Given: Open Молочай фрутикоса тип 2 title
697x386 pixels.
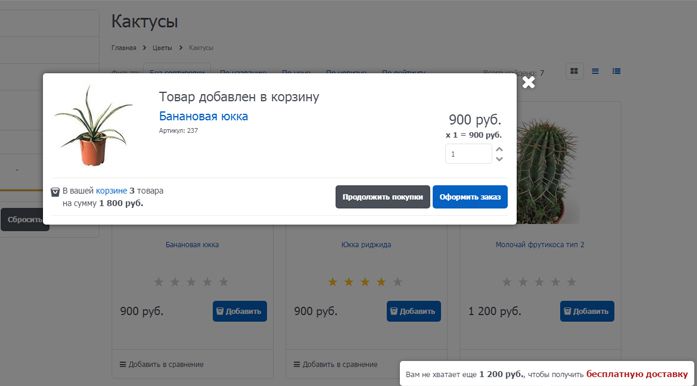Looking at the screenshot, I should tap(540, 244).
